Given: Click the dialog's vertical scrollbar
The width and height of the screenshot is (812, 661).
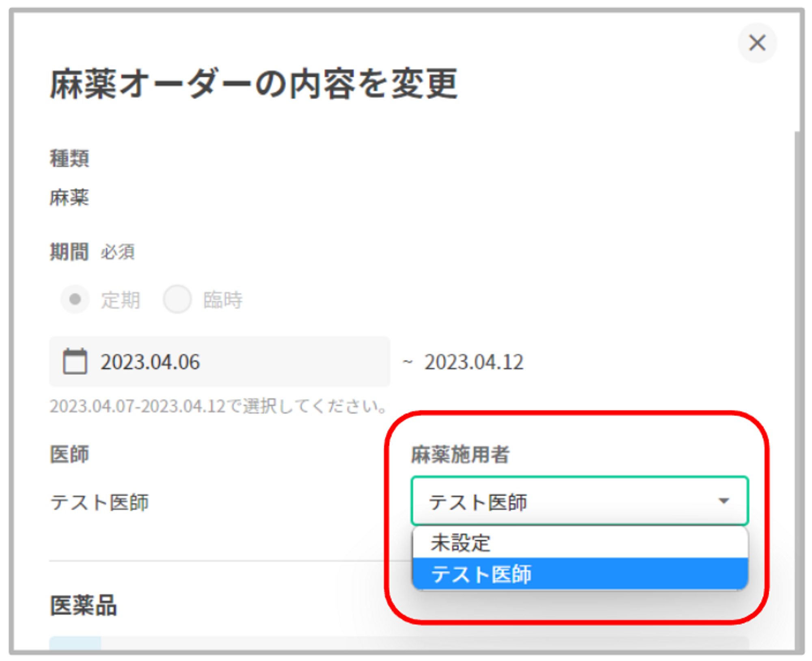Looking at the screenshot, I should click(x=798, y=366).
